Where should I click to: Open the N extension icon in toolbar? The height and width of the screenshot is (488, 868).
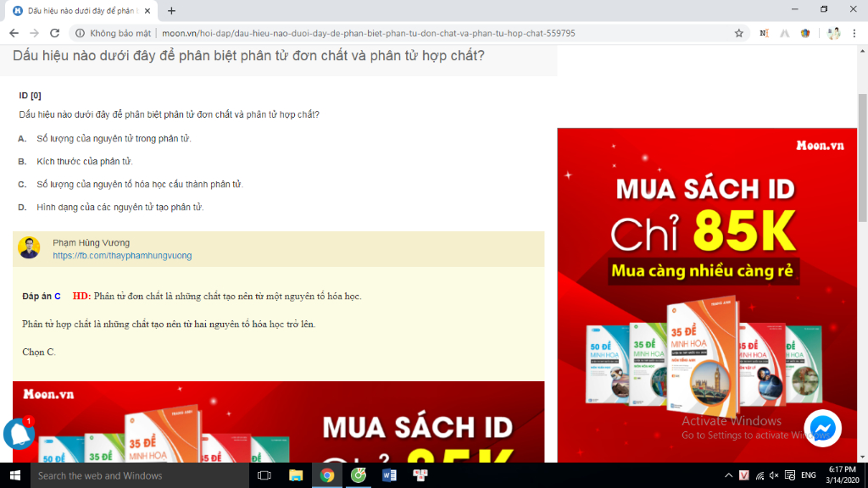tap(764, 33)
